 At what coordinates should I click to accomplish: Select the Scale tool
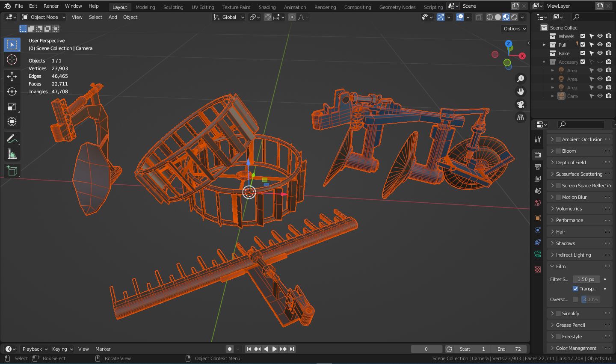(12, 107)
